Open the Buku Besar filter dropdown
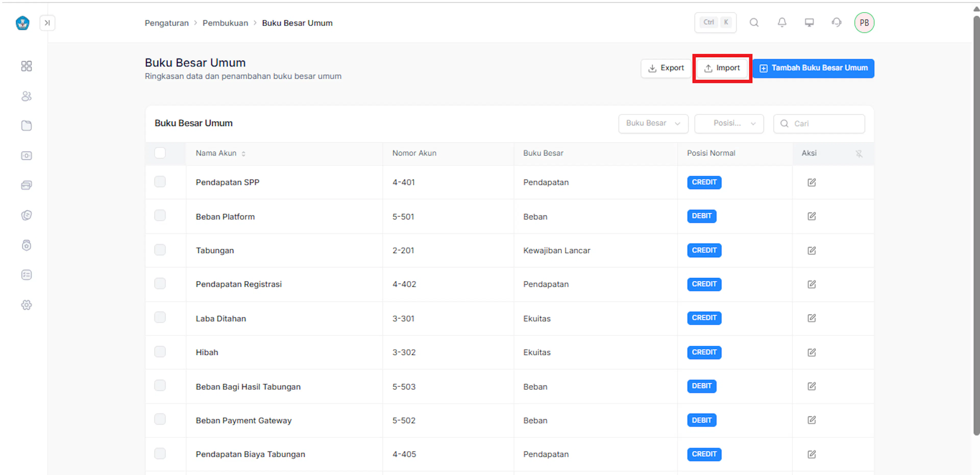Image resolution: width=980 pixels, height=475 pixels. [653, 123]
